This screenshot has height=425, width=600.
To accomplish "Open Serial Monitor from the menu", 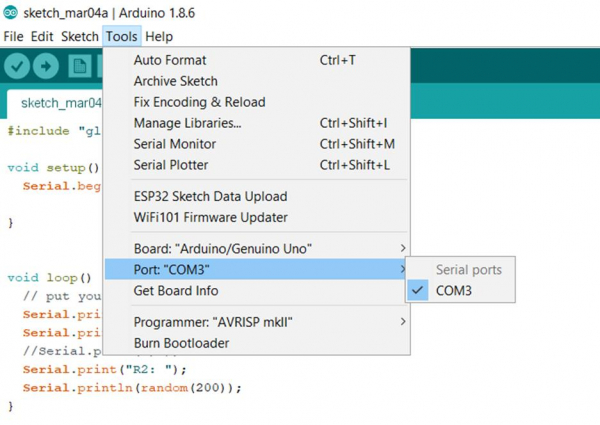I will pos(175,144).
